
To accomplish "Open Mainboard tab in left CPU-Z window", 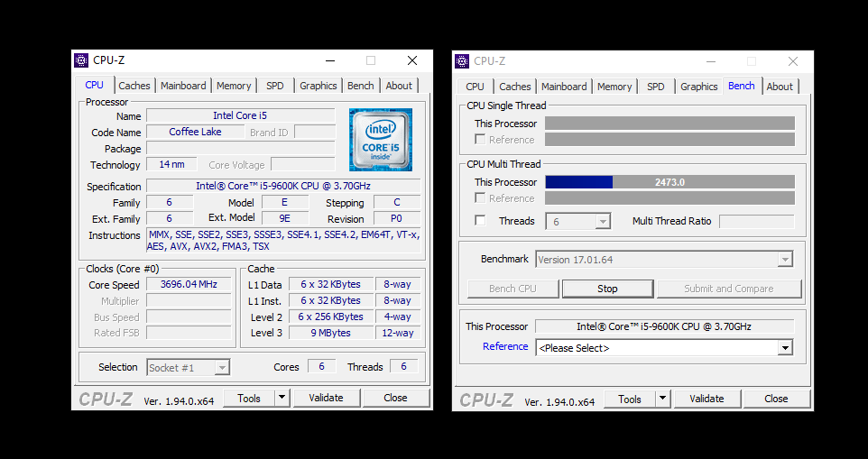I will tap(183, 86).
